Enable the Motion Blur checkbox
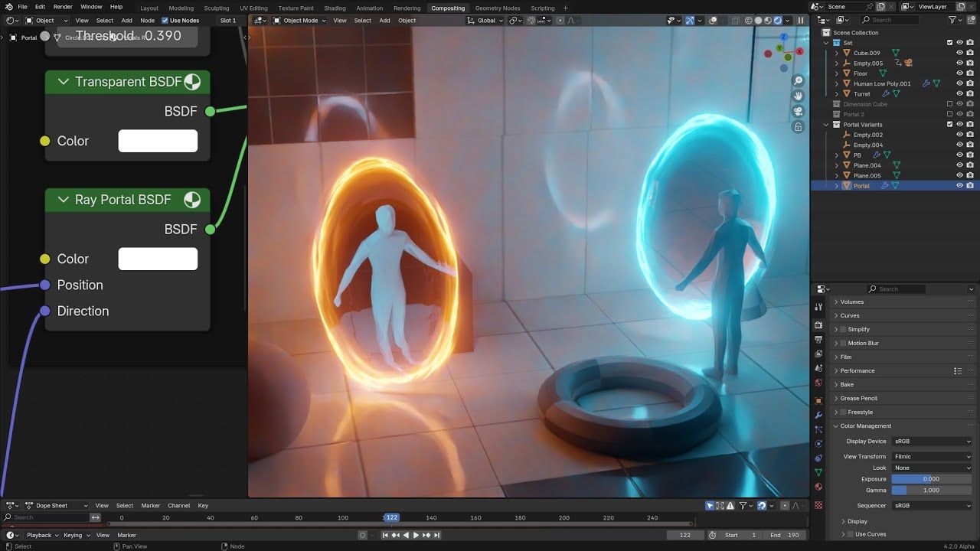Viewport: 980px width, 551px height. tap(844, 343)
